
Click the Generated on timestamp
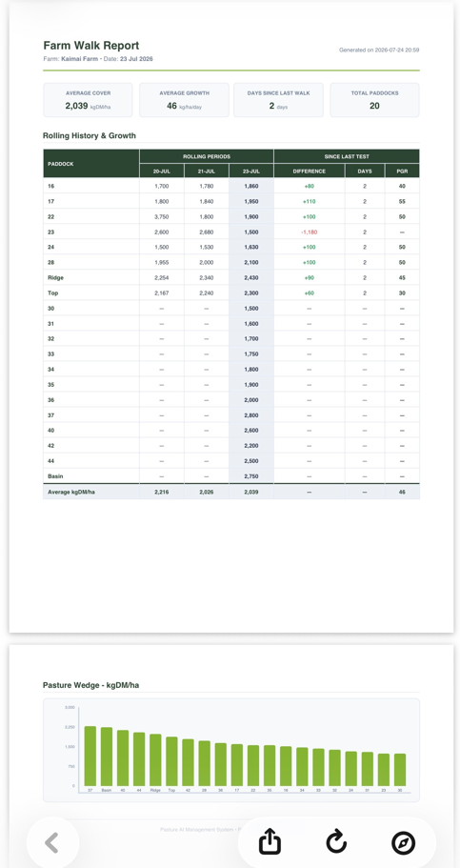pos(379,50)
